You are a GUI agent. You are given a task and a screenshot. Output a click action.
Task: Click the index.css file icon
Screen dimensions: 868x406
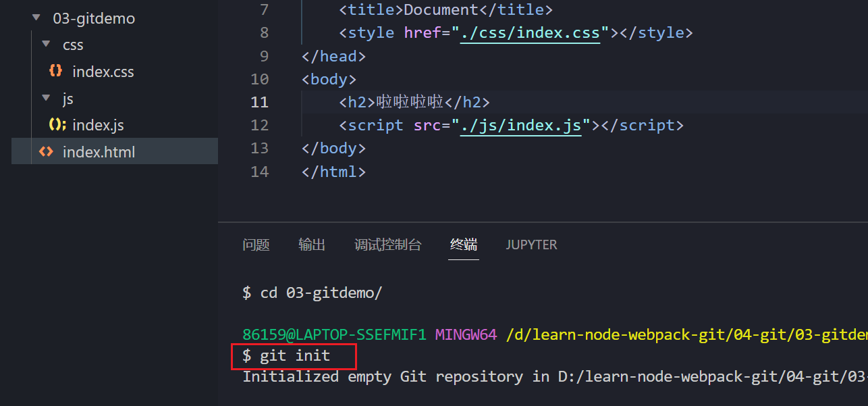click(56, 71)
